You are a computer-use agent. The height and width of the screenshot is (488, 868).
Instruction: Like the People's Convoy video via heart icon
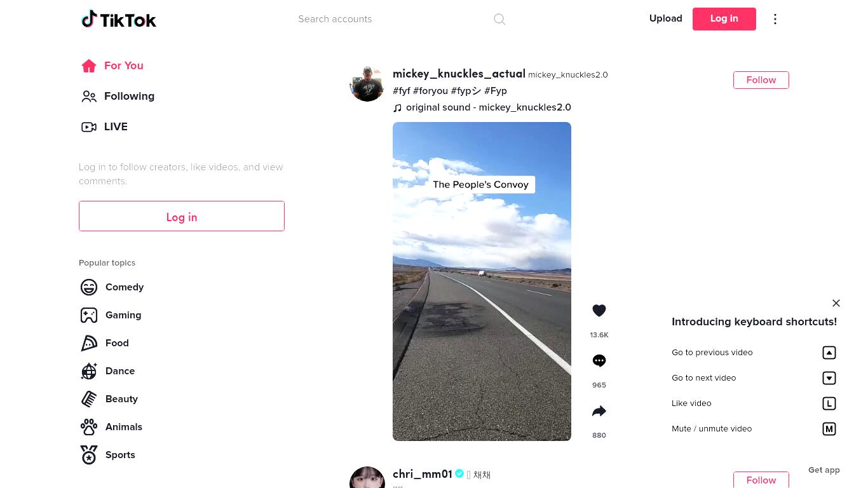click(599, 311)
